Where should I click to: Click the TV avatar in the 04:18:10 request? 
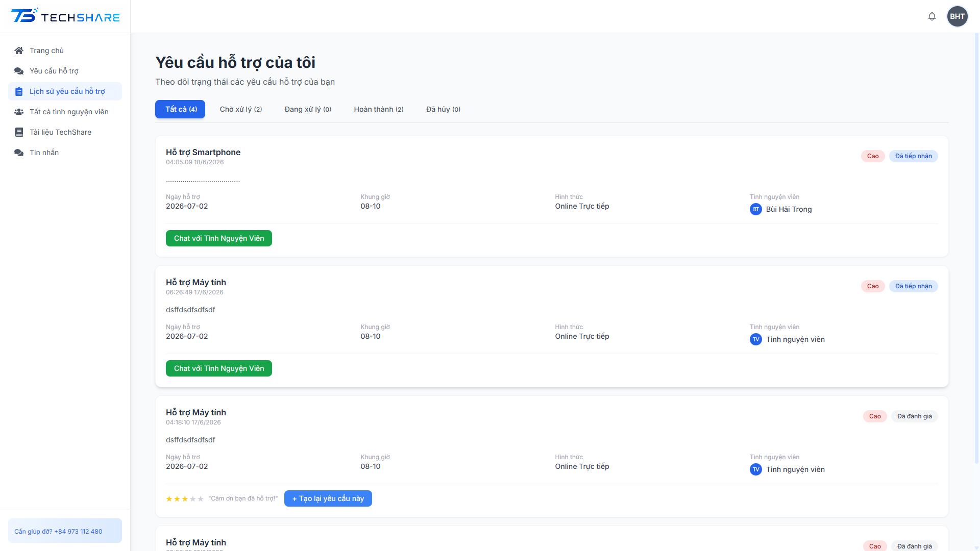point(756,469)
